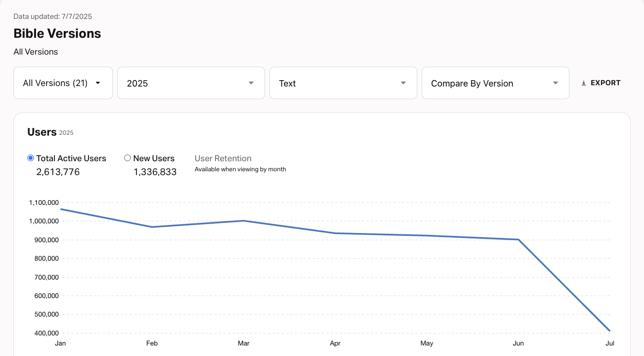Click the Apr label on the x-axis

pyautogui.click(x=335, y=343)
